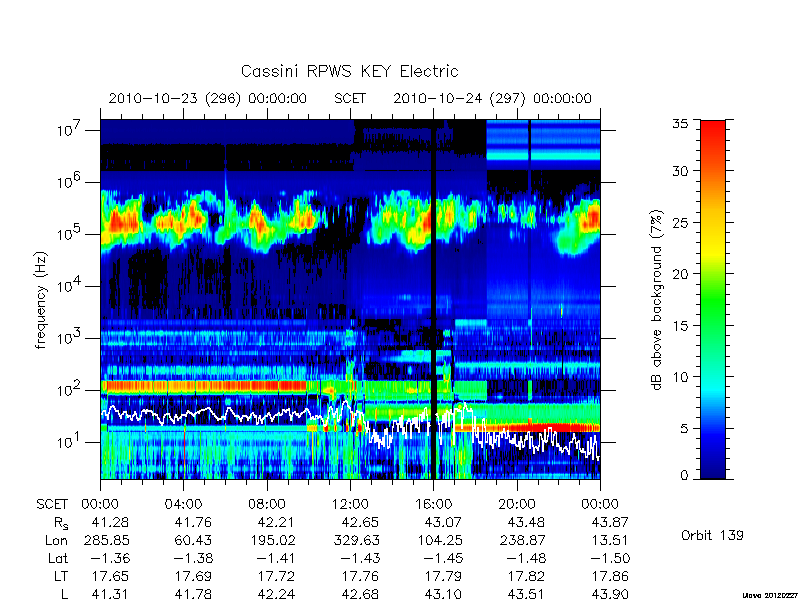Click the 08:00 time axis label
800x600 pixels.
point(266,504)
